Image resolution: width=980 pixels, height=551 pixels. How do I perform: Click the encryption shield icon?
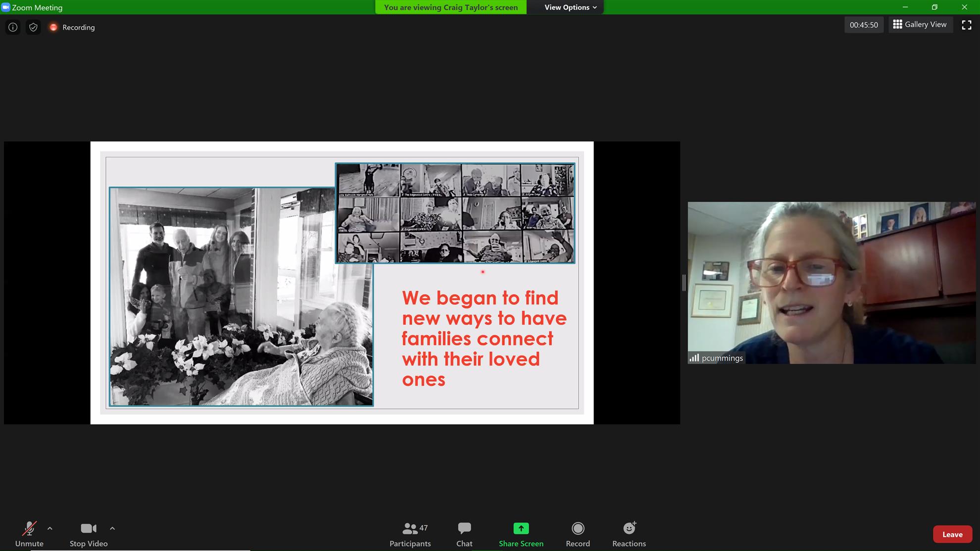tap(33, 27)
